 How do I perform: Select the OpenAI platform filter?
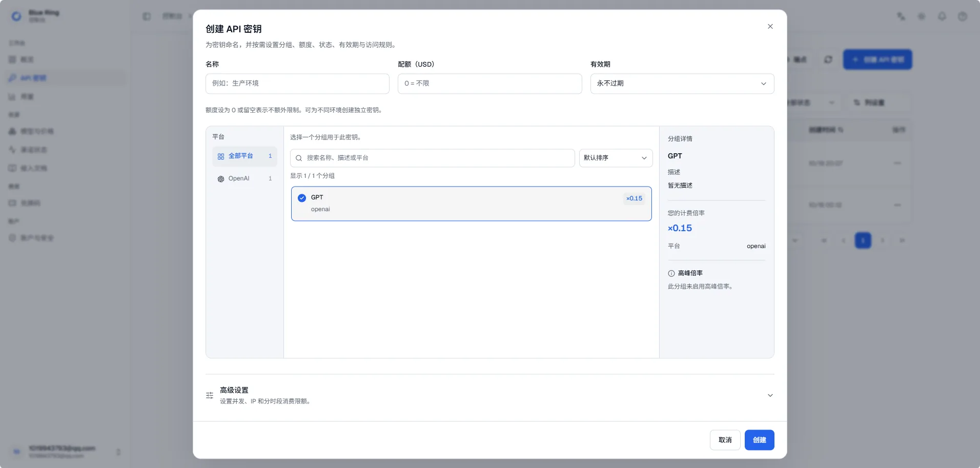tap(244, 179)
